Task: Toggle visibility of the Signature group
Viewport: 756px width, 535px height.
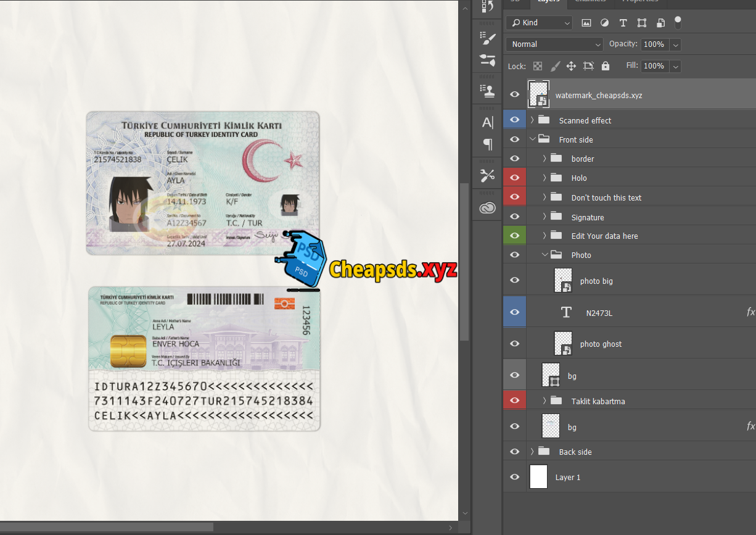Action: [x=515, y=217]
